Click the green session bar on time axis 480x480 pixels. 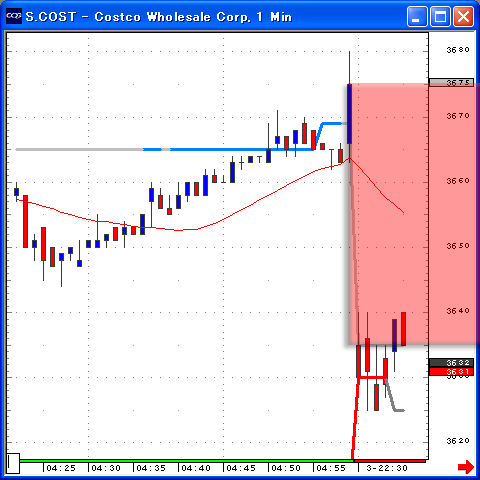point(187,461)
